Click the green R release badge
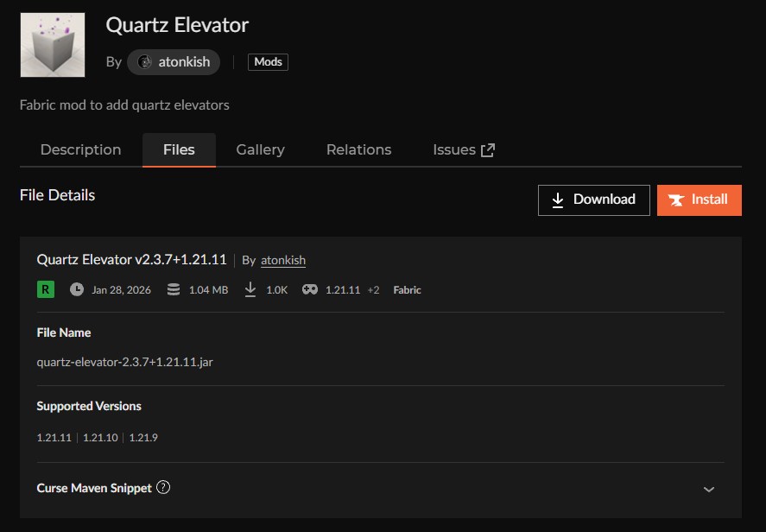The image size is (766, 532). [45, 290]
